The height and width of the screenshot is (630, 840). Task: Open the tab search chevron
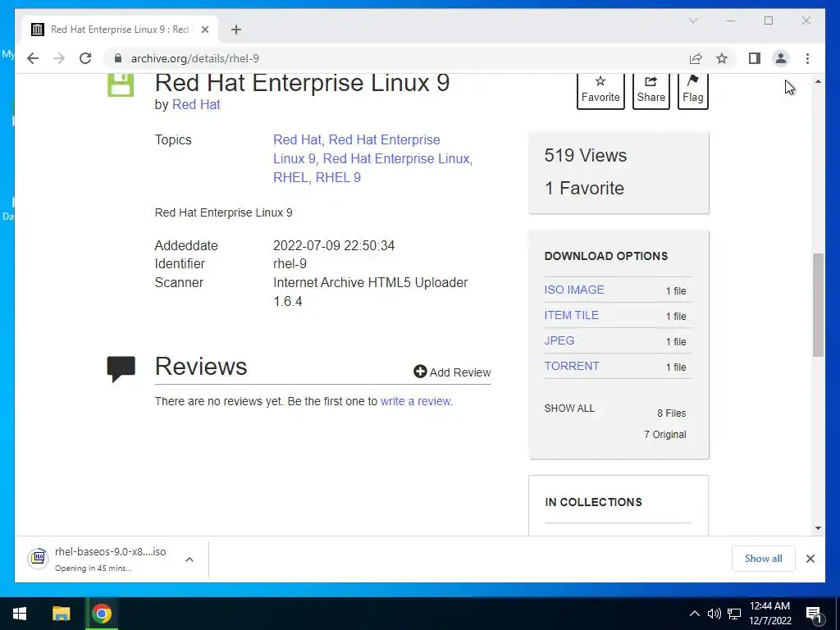coord(692,21)
